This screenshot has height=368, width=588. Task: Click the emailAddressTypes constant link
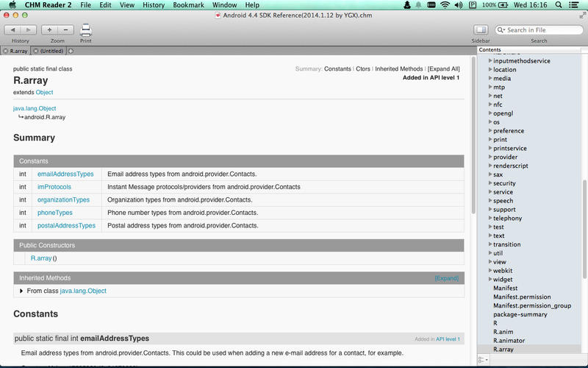(x=65, y=174)
